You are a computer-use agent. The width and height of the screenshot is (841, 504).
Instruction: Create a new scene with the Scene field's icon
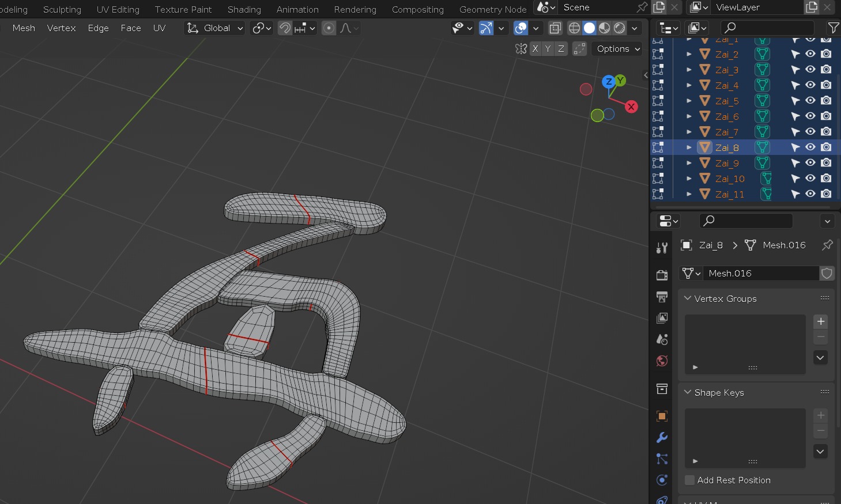click(x=659, y=7)
